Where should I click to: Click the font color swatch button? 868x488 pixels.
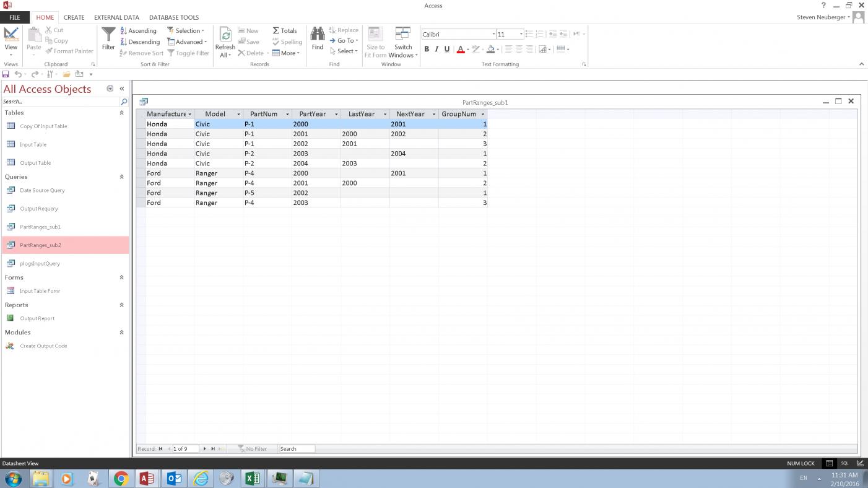pyautogui.click(x=460, y=49)
